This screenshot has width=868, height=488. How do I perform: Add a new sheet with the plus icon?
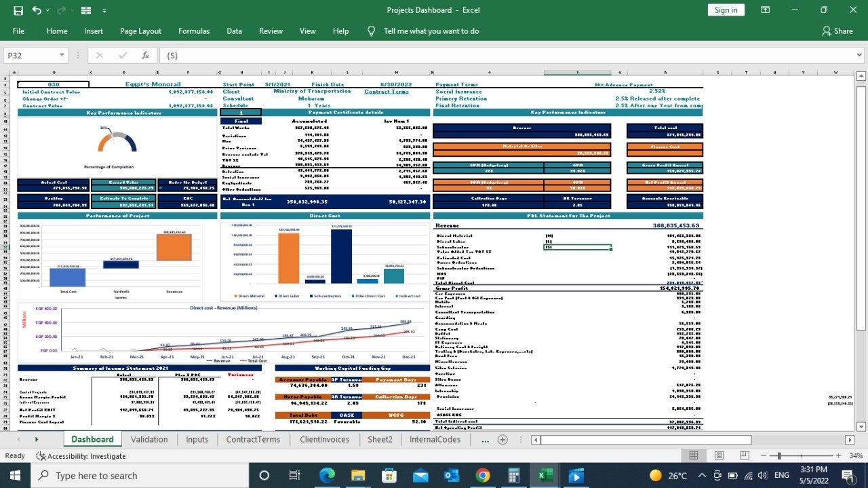point(502,440)
